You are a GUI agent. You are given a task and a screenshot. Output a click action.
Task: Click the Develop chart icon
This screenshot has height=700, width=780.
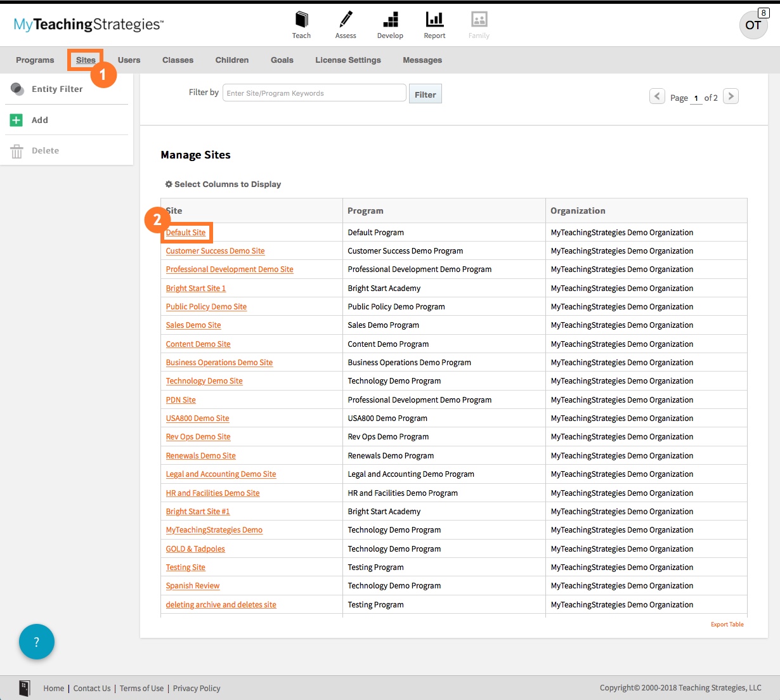390,19
